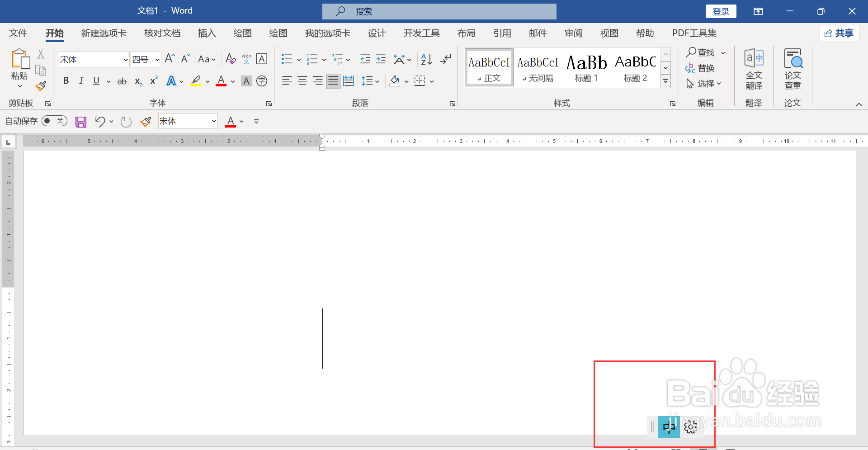Open full text translation tool

[x=754, y=69]
